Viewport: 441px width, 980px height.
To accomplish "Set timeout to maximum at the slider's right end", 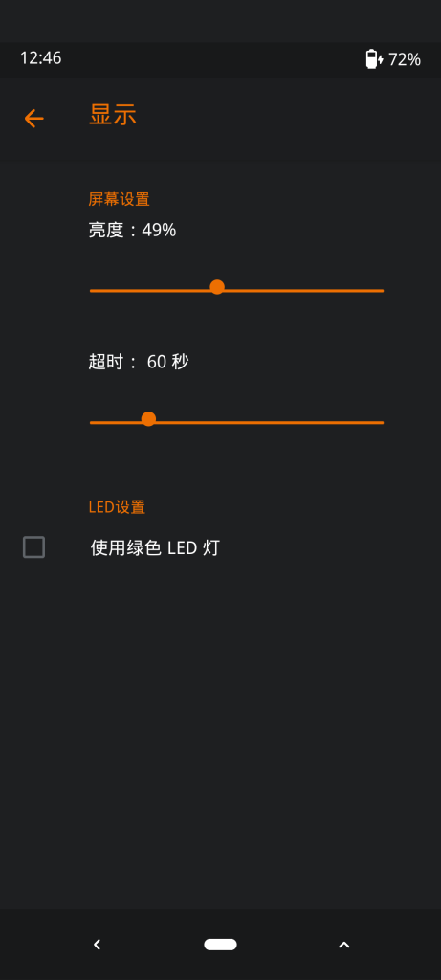I will coord(382,422).
